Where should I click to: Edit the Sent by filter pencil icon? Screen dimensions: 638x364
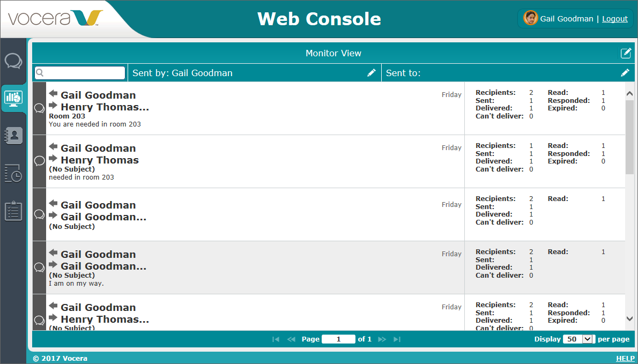372,73
